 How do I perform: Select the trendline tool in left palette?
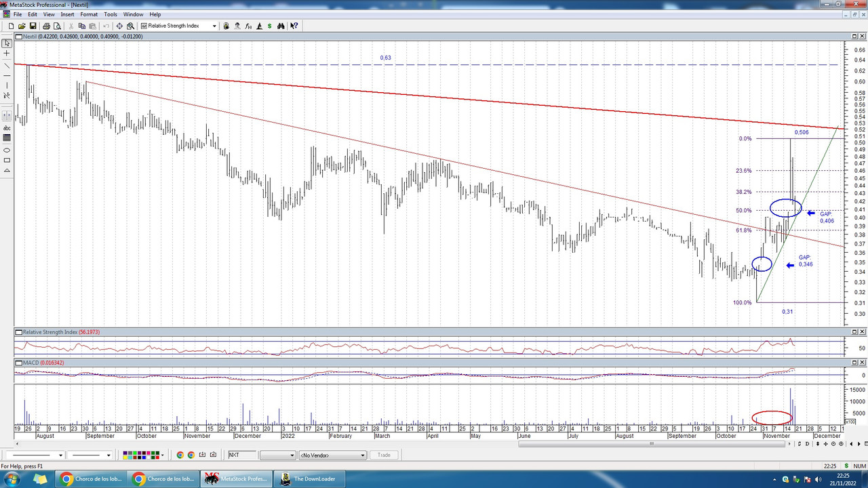[x=7, y=65]
